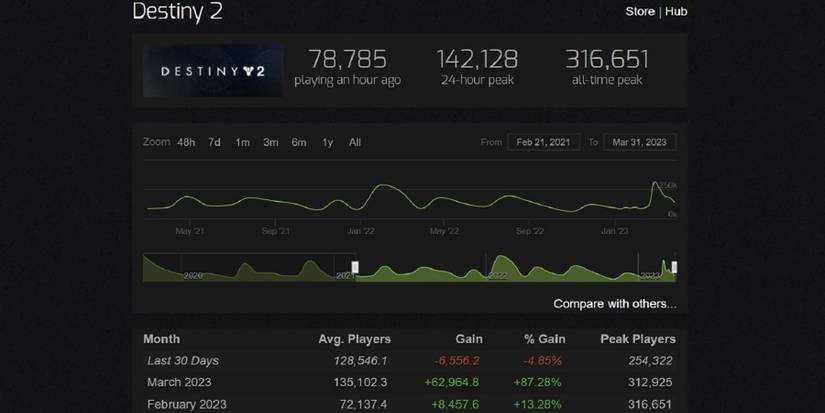Viewport: 825px width, 413px height.
Task: Click the Month column header
Action: (162, 339)
